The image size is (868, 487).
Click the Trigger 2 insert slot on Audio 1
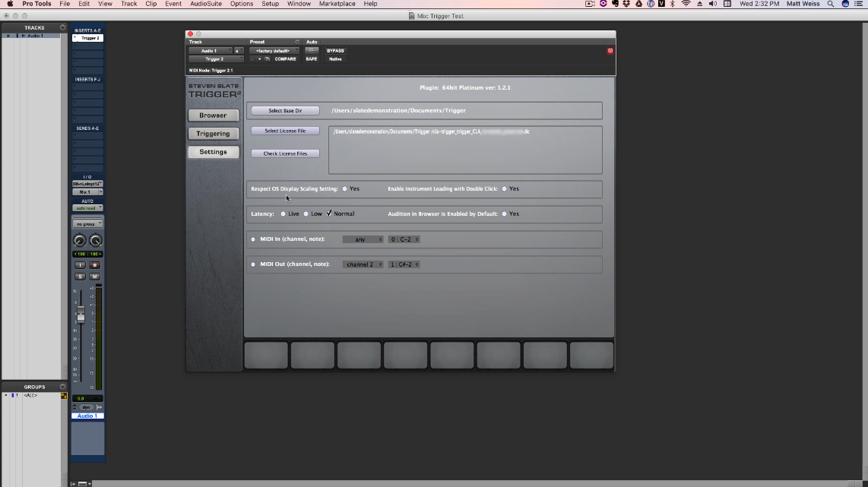click(x=88, y=38)
